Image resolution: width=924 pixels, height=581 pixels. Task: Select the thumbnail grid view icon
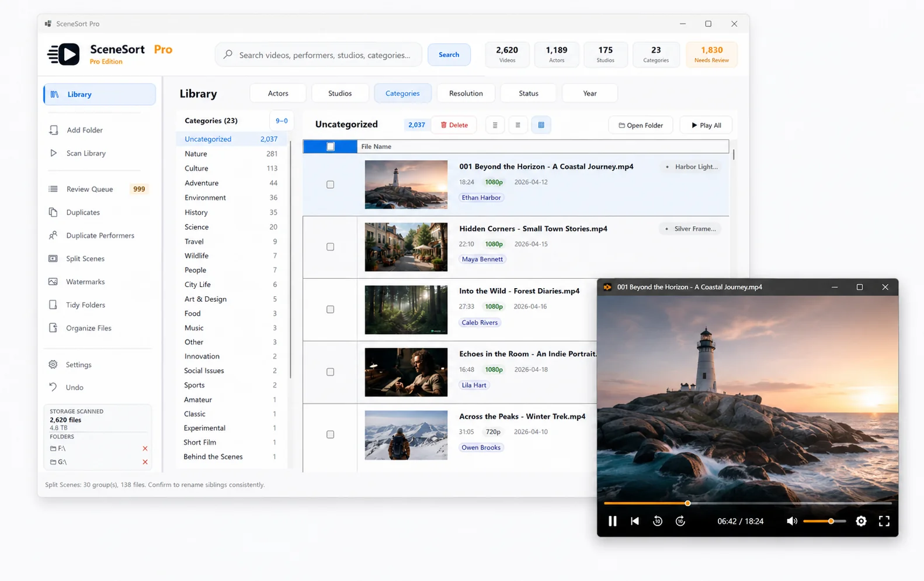(541, 125)
